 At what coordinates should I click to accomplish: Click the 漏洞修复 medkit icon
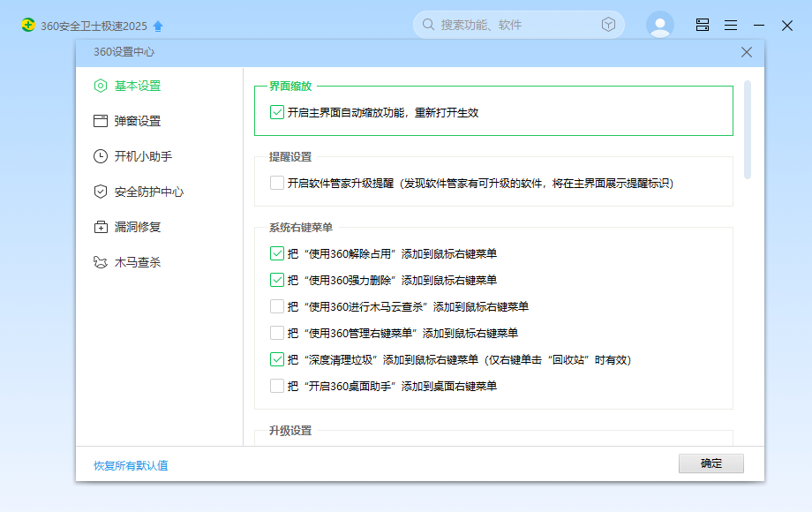point(101,227)
